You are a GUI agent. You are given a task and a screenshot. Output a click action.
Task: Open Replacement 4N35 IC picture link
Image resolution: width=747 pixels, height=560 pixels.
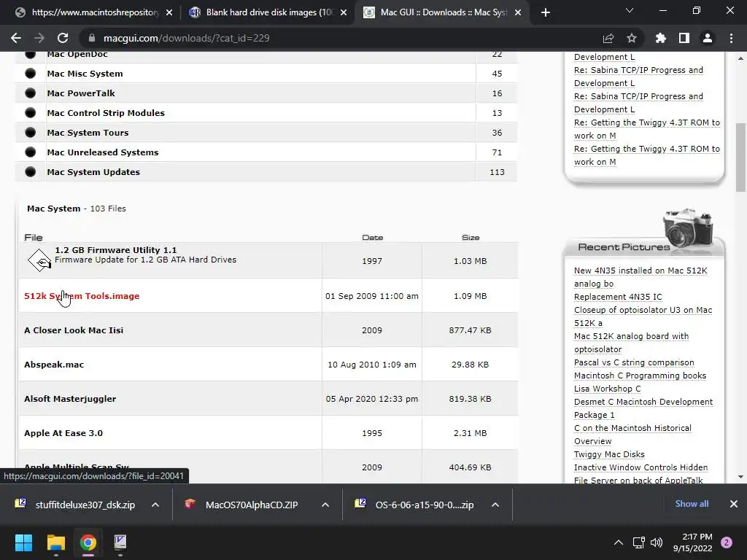[x=618, y=297]
